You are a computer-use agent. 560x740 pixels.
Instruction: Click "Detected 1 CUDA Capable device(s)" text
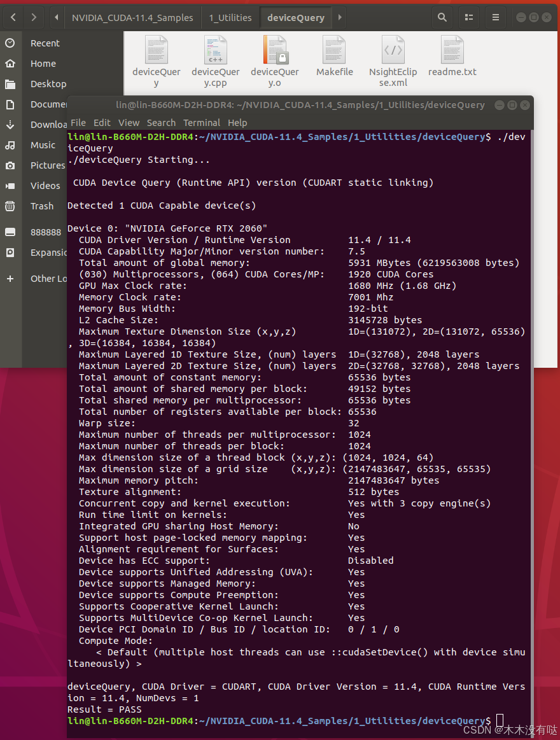click(x=162, y=206)
